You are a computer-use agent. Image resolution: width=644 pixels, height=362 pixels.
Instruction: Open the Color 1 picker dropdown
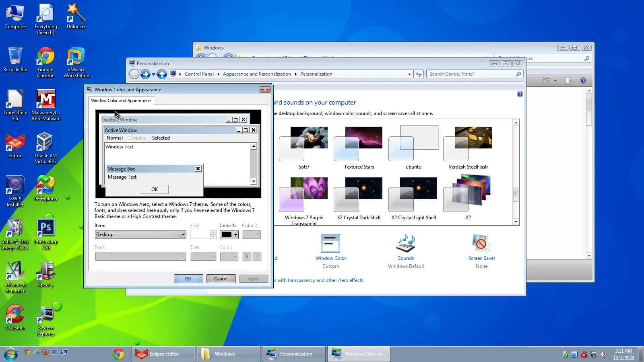coord(229,234)
